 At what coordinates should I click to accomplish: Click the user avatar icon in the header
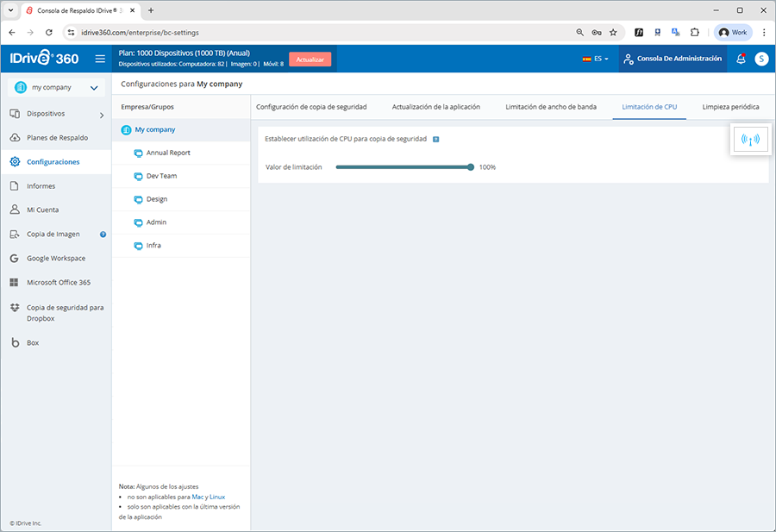coord(761,59)
